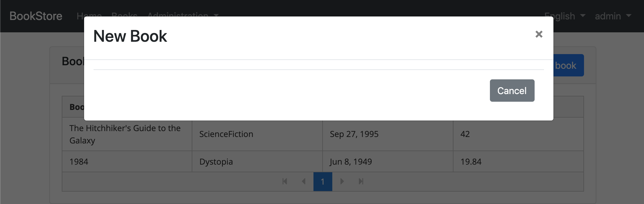Click the Cancel button in the dialog
The width and height of the screenshot is (644, 204).
[x=512, y=91]
